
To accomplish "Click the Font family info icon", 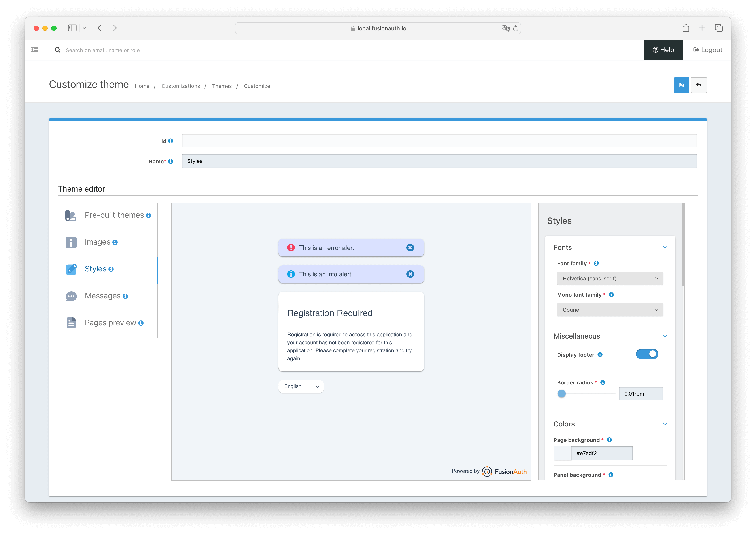I will [x=596, y=263].
